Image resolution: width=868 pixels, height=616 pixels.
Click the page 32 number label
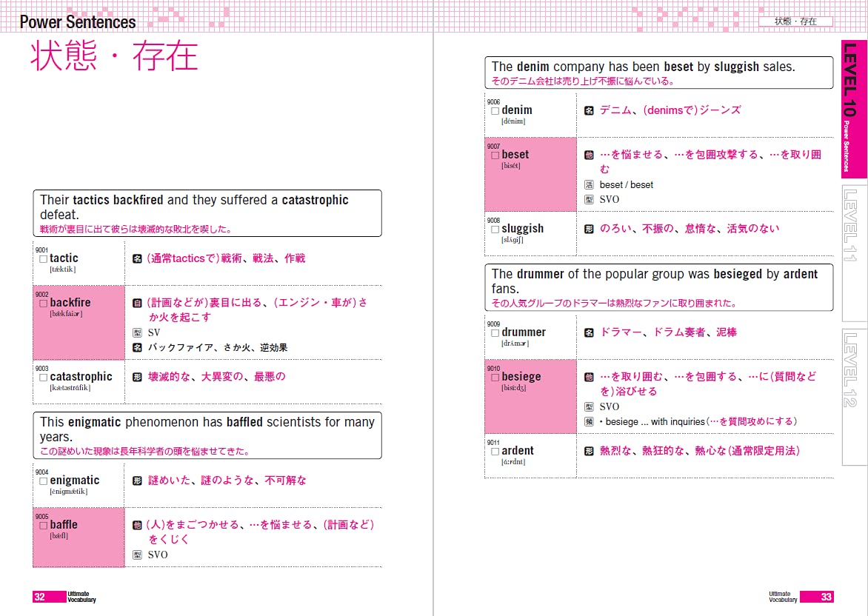(x=41, y=597)
